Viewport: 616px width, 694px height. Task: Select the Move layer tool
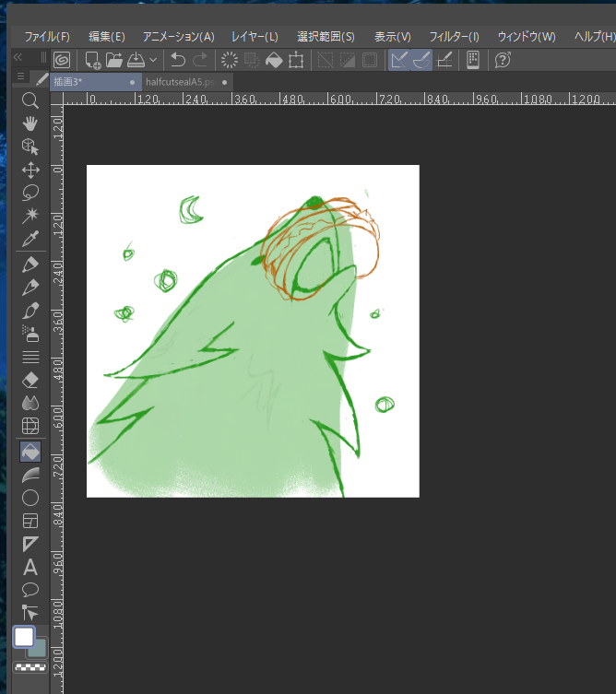coord(30,170)
